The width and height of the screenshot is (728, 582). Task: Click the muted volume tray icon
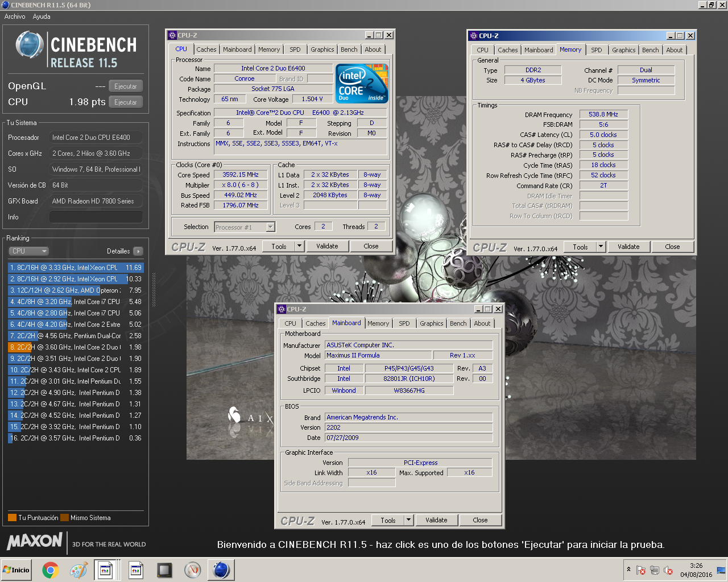(x=668, y=570)
